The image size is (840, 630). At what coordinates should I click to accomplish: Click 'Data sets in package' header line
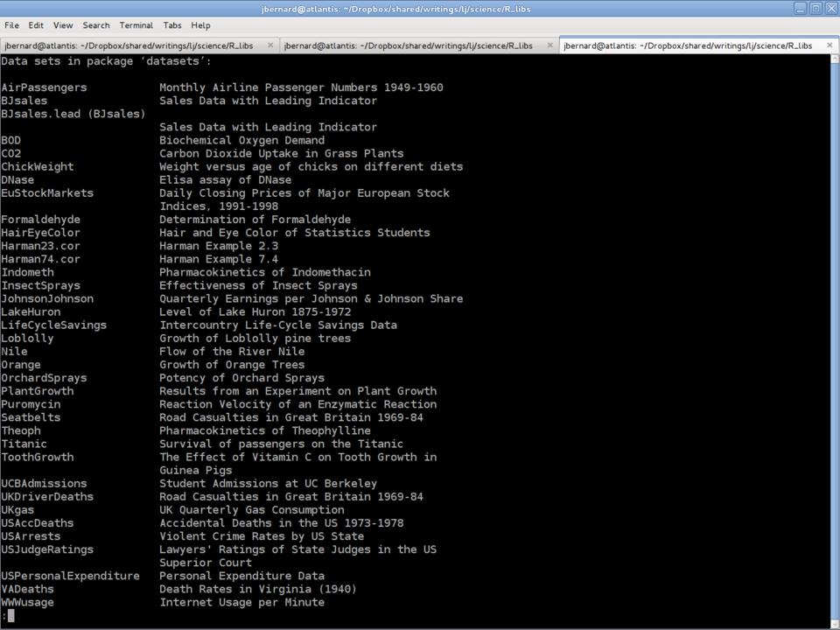106,61
